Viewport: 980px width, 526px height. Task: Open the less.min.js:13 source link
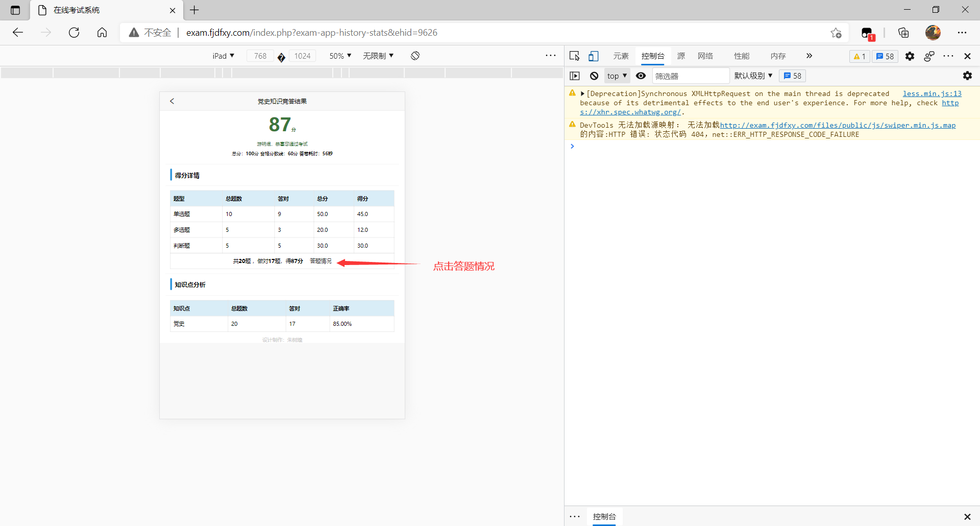tap(932, 94)
